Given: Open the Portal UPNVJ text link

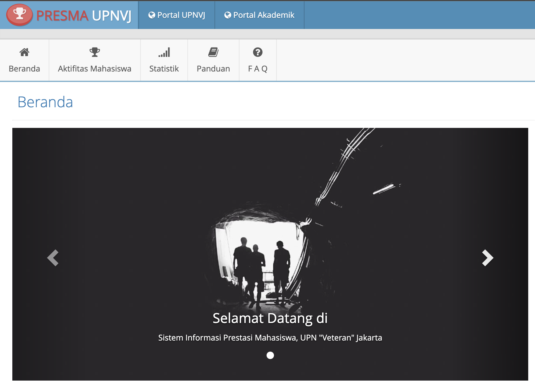Looking at the screenshot, I should click(x=181, y=15).
